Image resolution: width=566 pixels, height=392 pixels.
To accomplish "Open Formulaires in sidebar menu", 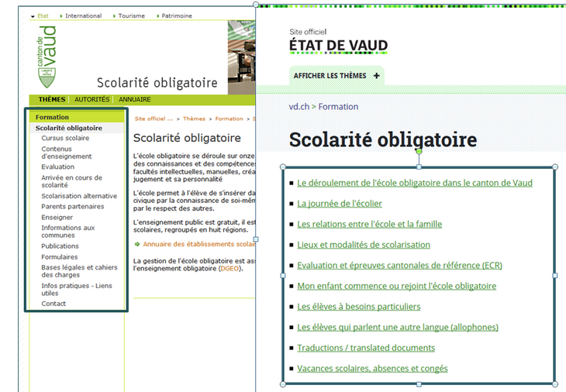I will tap(60, 257).
